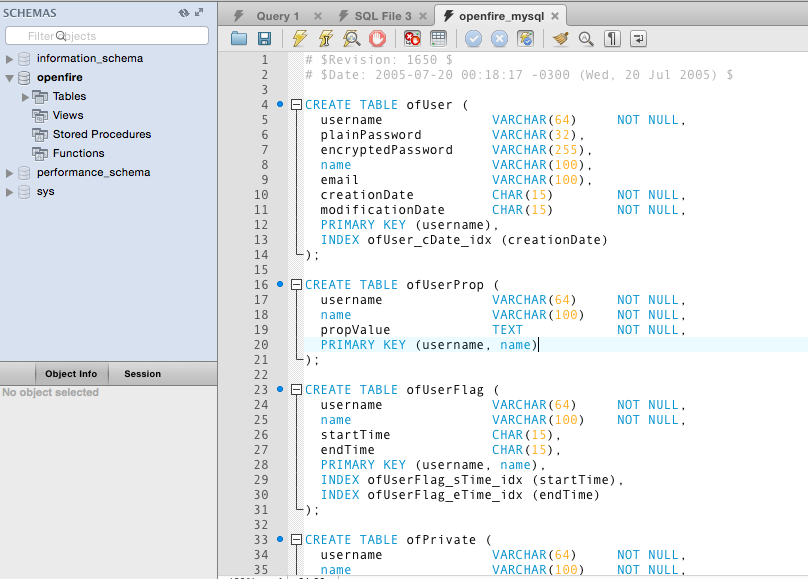Select Stored Procedures node
Screen dimensions: 808x579
click(102, 134)
